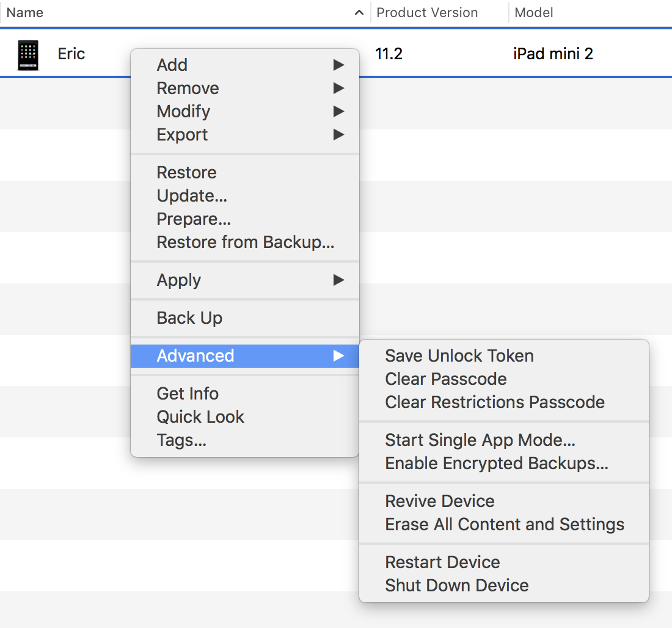This screenshot has width=672, height=628.
Task: Click the iPad device icon next to Eric
Action: (28, 55)
